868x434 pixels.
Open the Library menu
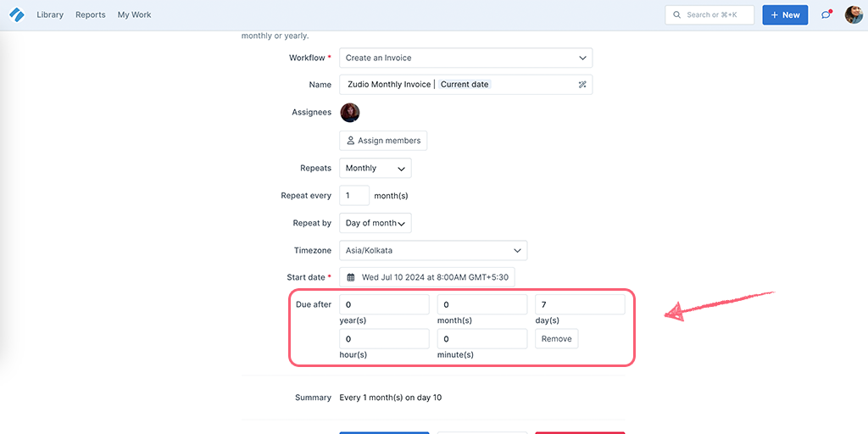coord(50,15)
